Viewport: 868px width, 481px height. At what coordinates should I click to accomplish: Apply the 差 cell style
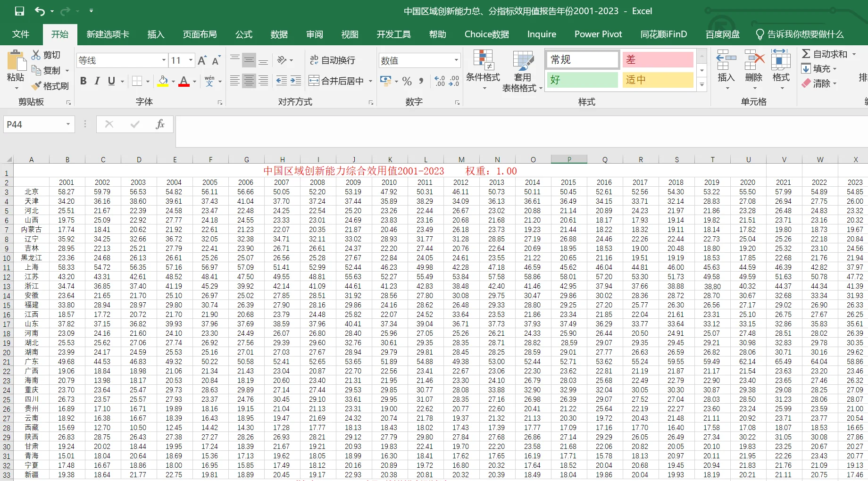[657, 59]
